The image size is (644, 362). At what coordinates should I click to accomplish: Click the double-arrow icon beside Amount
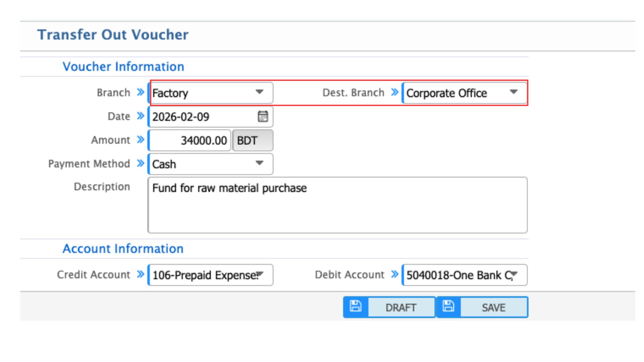point(141,140)
